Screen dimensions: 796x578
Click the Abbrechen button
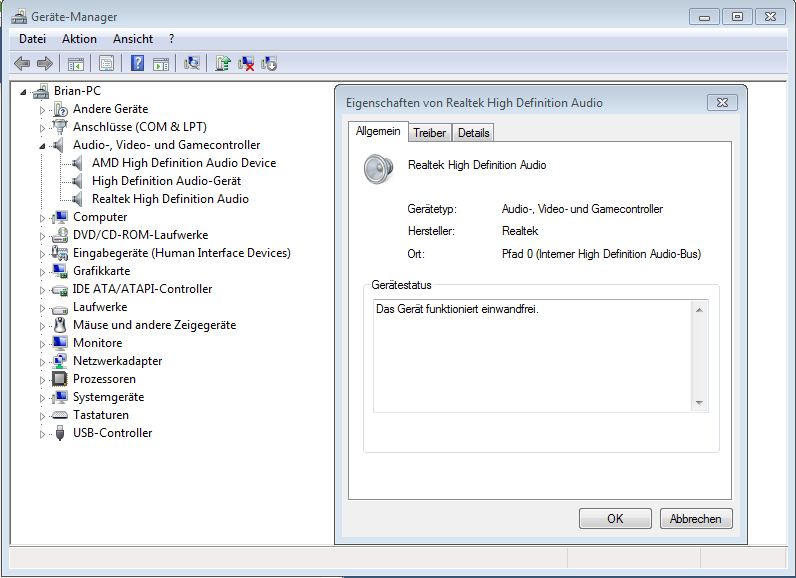tap(695, 519)
